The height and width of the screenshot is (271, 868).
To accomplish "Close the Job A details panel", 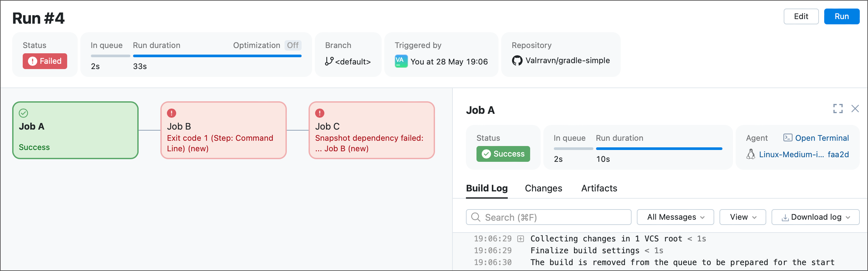I will [x=855, y=109].
